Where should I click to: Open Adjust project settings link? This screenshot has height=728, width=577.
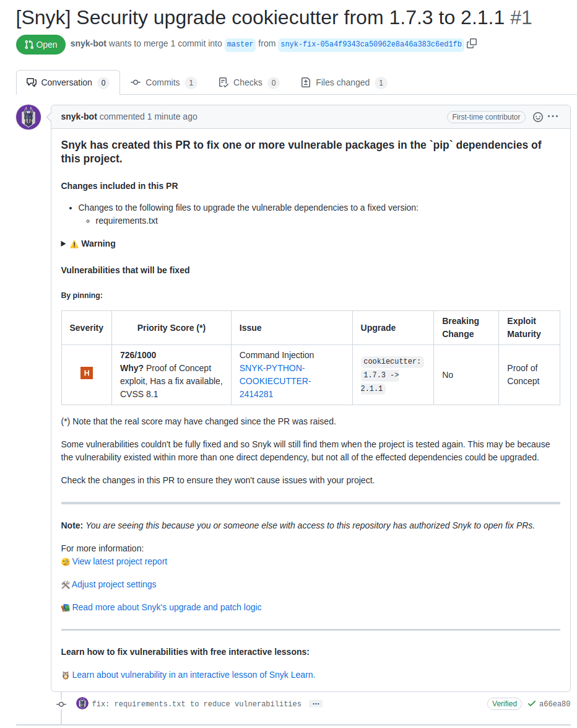pos(114,584)
